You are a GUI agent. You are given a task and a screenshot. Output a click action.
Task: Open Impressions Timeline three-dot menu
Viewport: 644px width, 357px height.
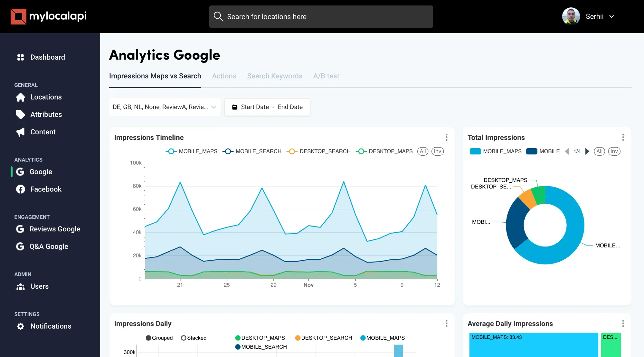[446, 137]
